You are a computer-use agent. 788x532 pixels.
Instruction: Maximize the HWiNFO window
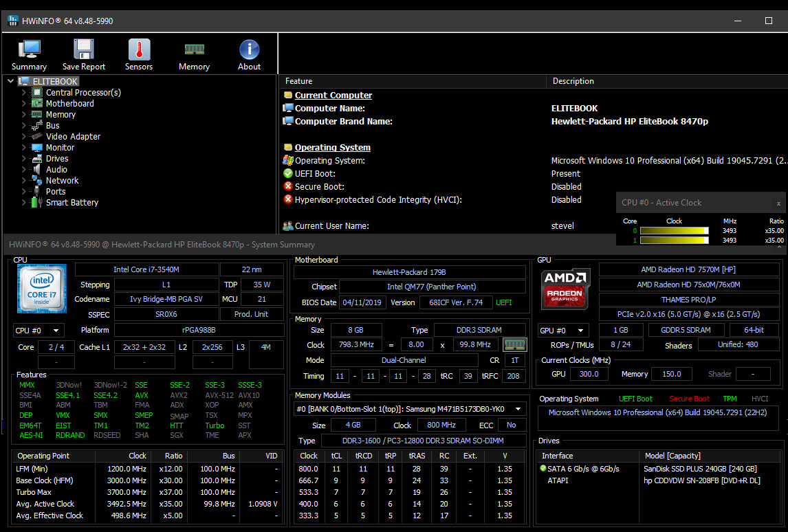click(768, 21)
